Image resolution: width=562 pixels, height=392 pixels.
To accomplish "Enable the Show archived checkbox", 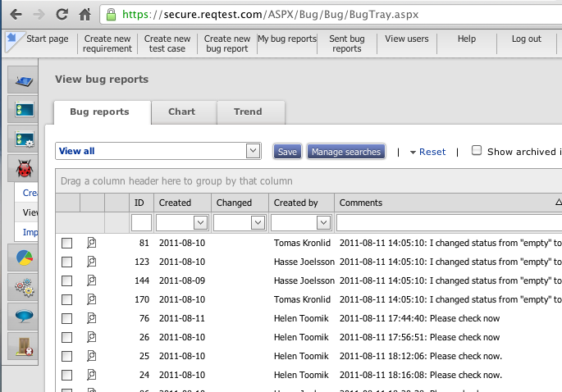I will coord(476,151).
